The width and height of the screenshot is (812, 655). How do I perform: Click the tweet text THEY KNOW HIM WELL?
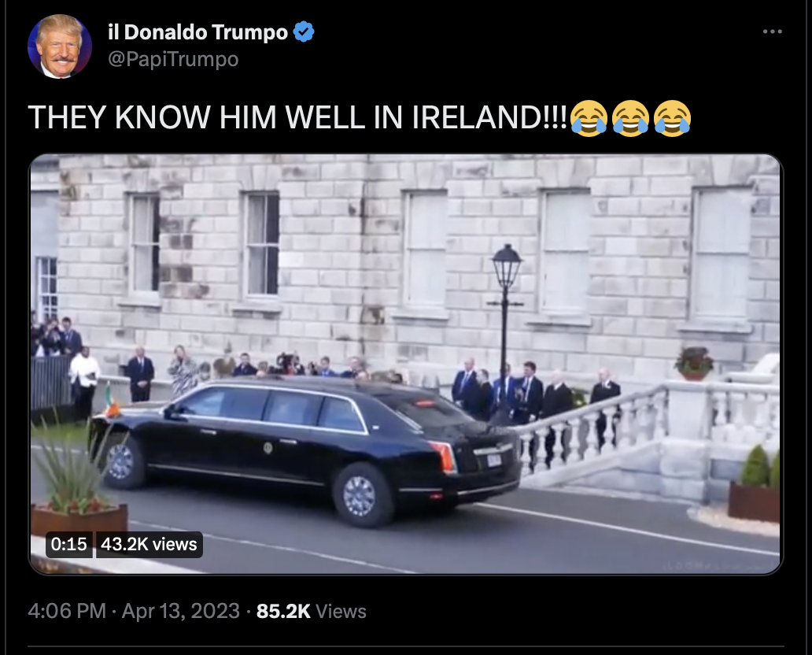(197, 117)
